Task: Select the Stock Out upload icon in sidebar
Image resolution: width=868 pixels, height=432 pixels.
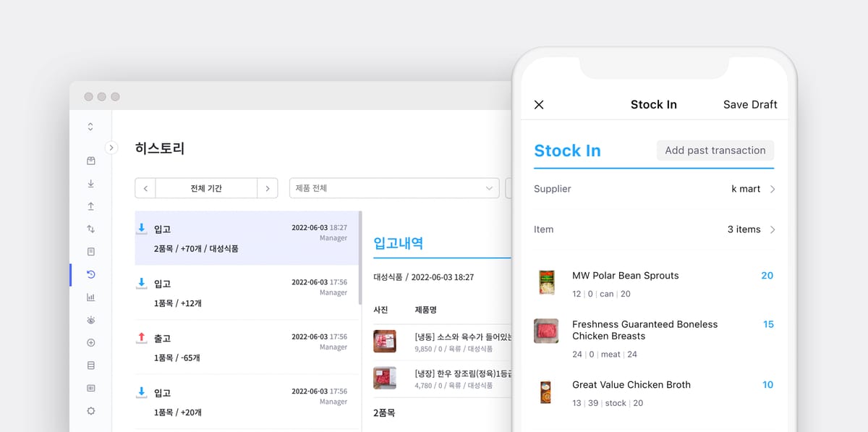Action: (90, 206)
